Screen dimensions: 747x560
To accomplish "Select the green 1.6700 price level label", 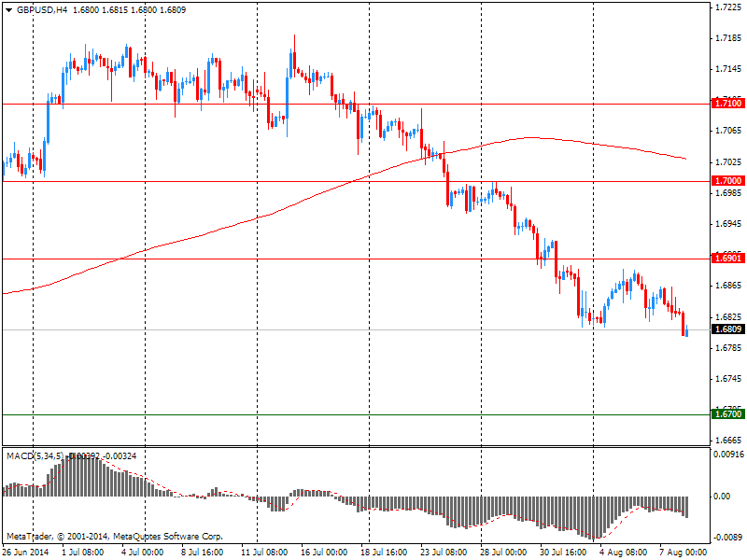I will (728, 413).
